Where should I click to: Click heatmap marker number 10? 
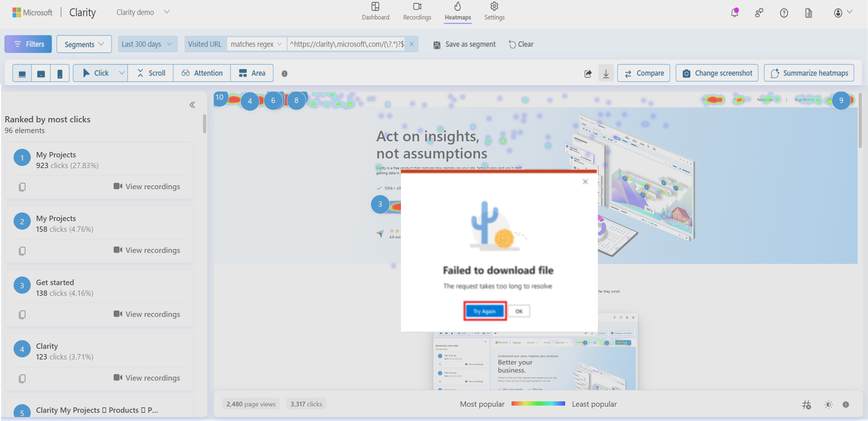click(x=219, y=98)
